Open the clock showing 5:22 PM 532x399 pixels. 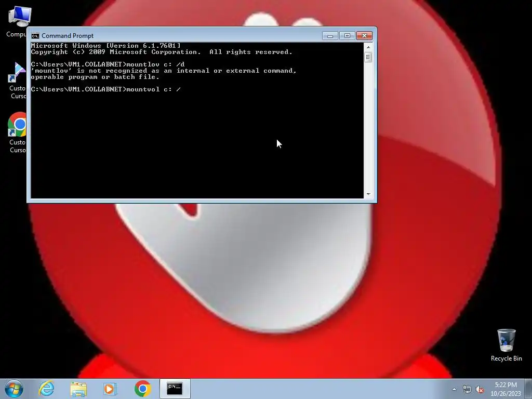(506, 389)
